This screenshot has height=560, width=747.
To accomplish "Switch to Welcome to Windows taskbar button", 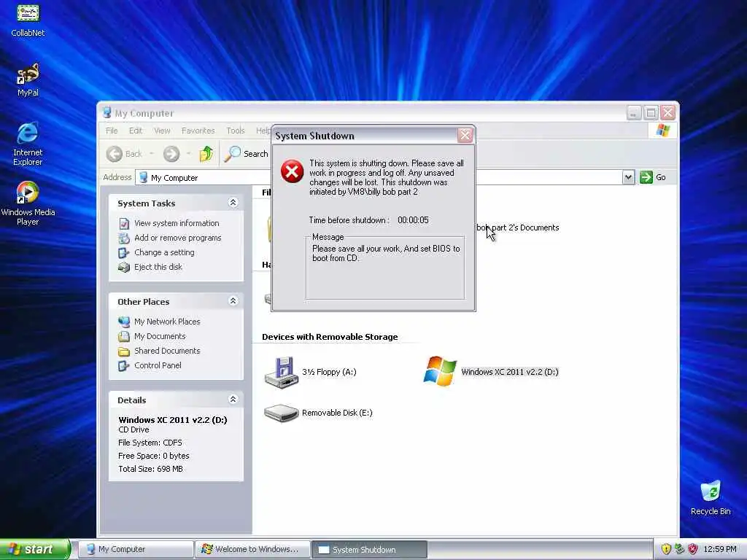I will pyautogui.click(x=252, y=549).
